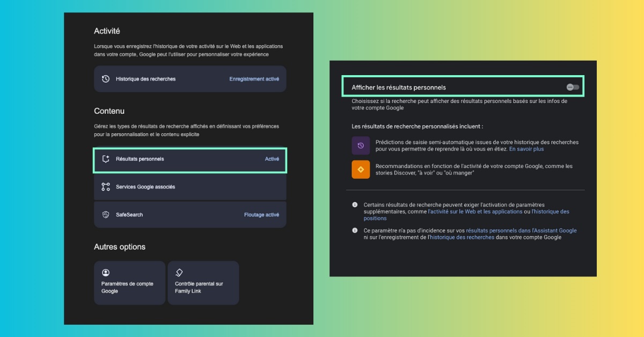
Task: Click the purple history prediction icon
Action: (x=361, y=145)
